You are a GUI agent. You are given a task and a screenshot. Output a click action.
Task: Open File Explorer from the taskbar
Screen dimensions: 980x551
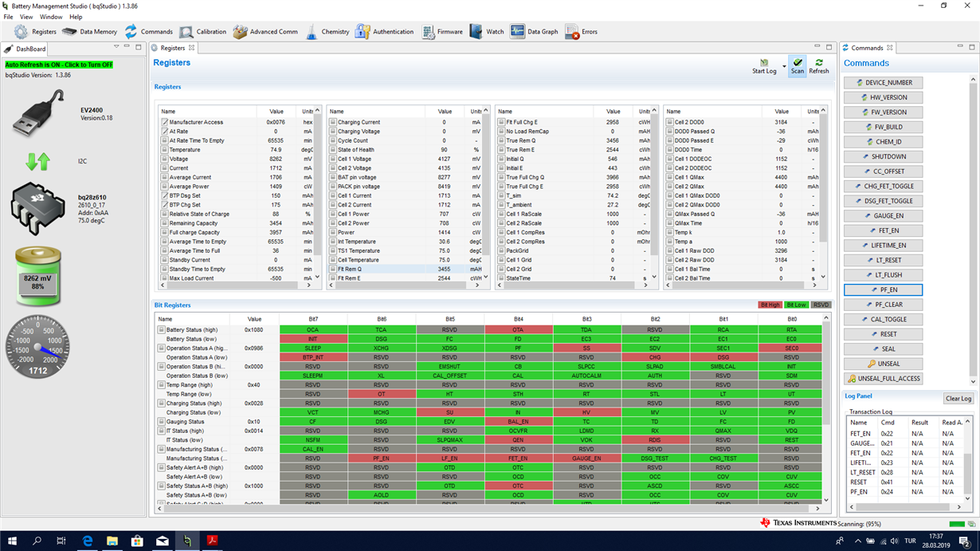pos(112,541)
